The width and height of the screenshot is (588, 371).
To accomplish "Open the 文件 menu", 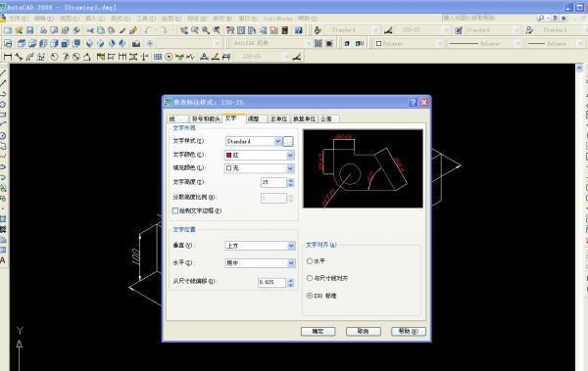I will click(18, 18).
